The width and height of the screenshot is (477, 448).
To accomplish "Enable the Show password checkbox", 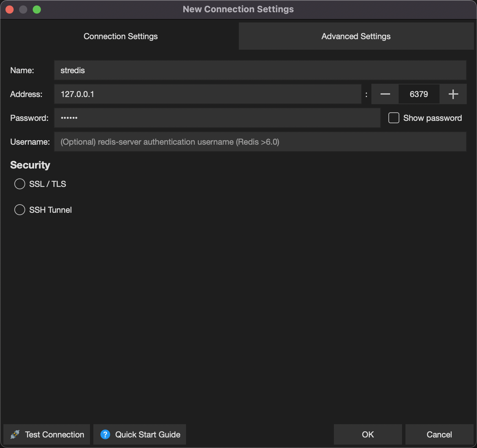I will point(394,118).
